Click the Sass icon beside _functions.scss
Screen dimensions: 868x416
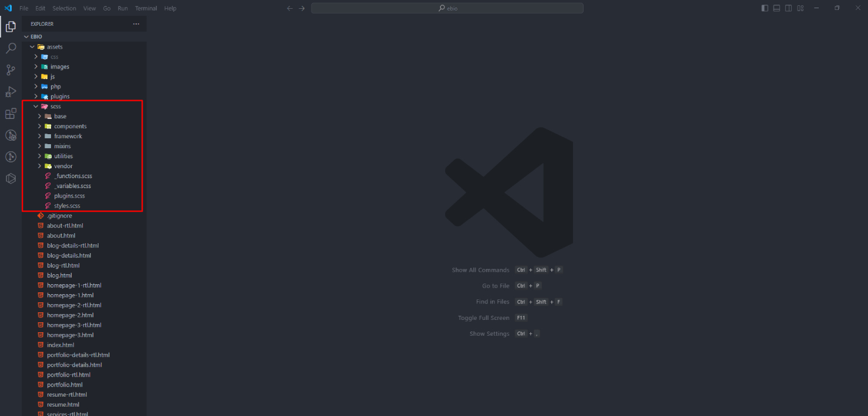48,176
